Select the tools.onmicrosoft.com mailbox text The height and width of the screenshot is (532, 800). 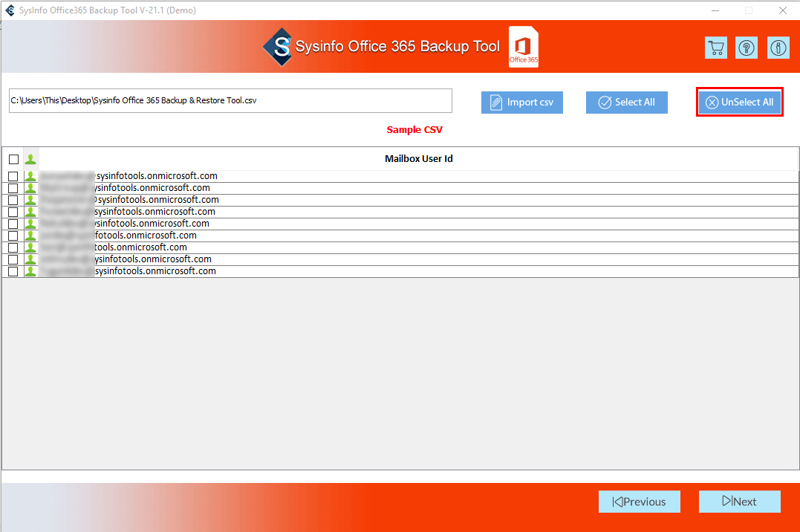click(x=141, y=247)
